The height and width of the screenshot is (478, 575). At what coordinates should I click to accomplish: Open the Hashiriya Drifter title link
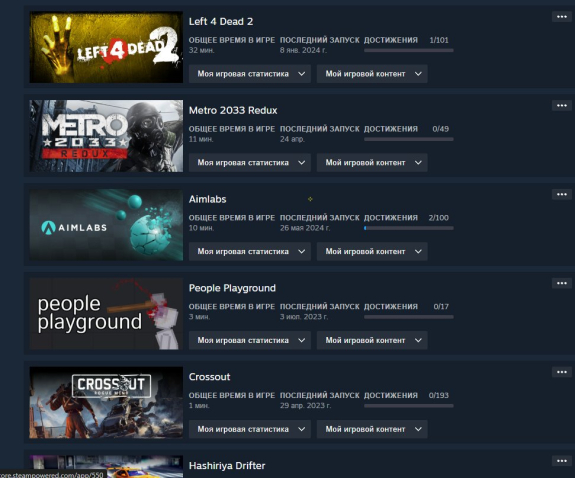click(227, 466)
